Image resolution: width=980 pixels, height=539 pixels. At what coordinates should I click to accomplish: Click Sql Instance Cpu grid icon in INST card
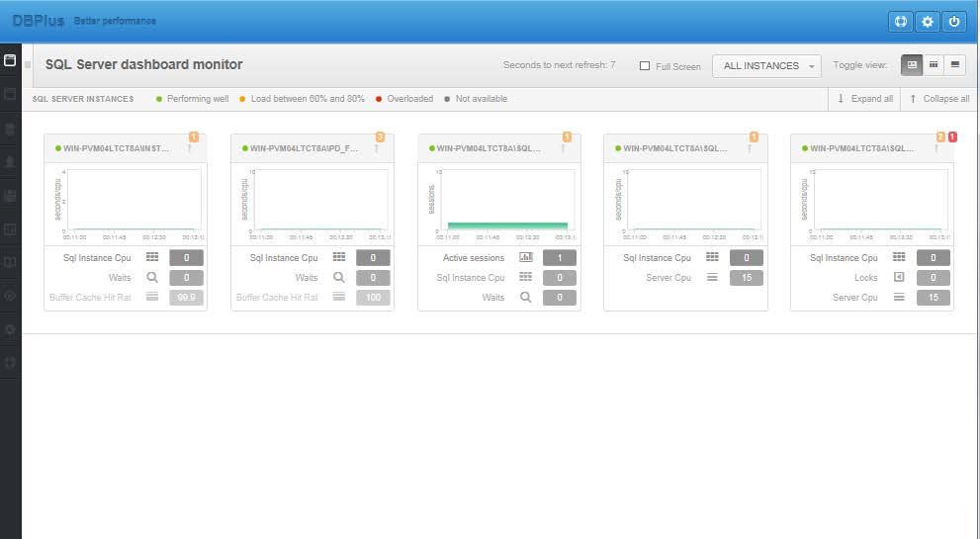click(152, 257)
